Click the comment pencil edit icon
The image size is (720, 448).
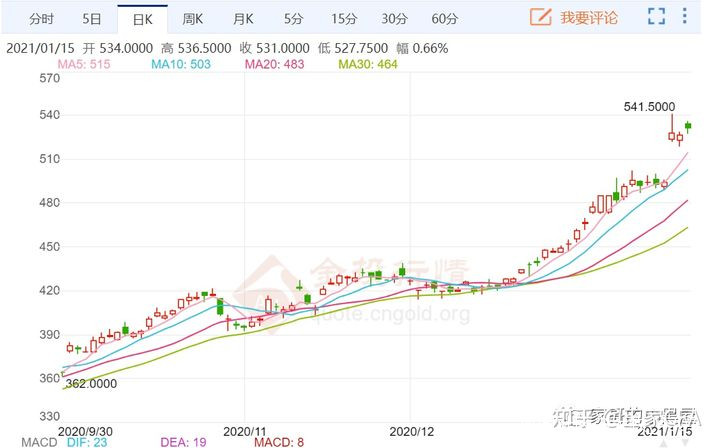point(540,17)
